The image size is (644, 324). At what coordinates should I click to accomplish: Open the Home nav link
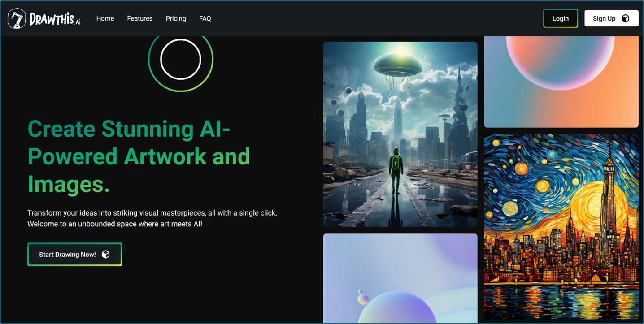(x=105, y=18)
